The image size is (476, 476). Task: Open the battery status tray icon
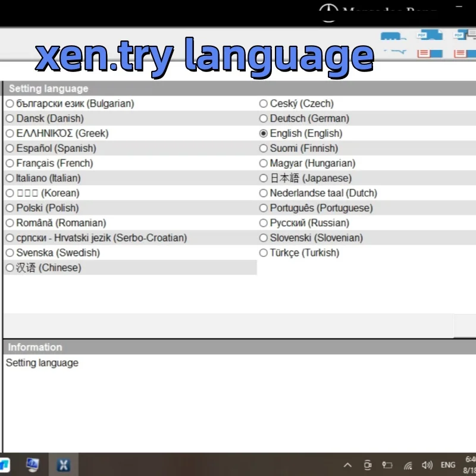[x=387, y=465]
